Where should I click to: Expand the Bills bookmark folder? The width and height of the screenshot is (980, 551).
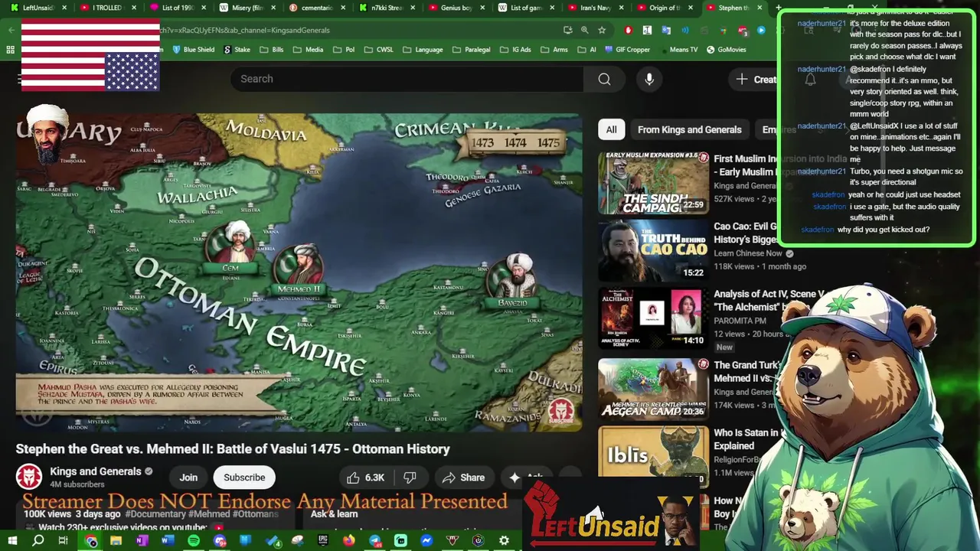(272, 50)
